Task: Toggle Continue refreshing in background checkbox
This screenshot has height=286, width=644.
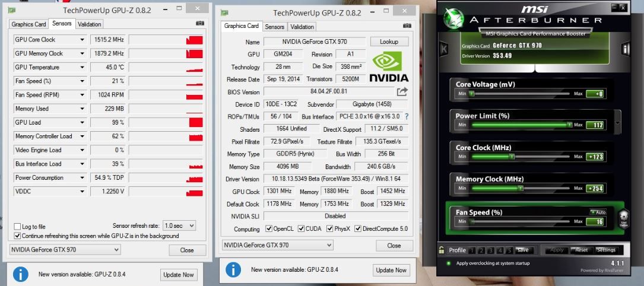Action: 17,236
